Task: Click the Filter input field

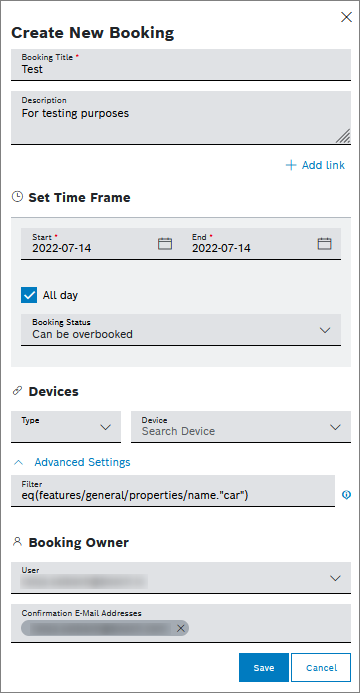Action: tap(173, 491)
